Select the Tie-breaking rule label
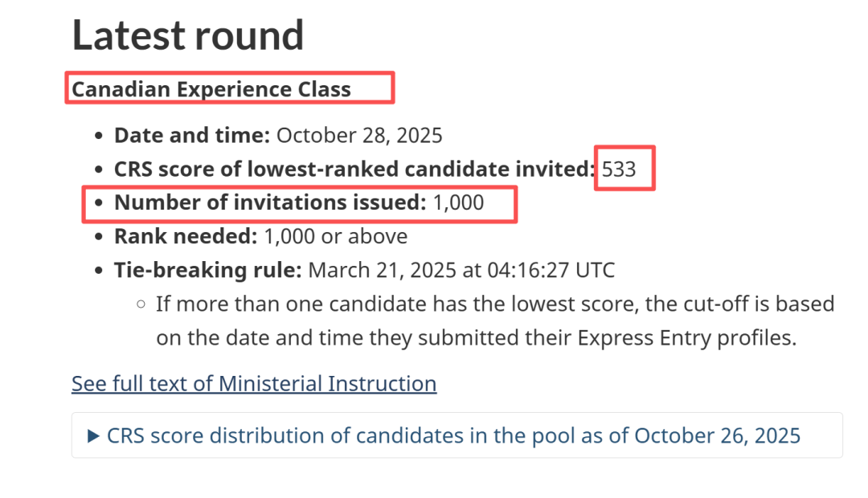The width and height of the screenshot is (868, 498). pyautogui.click(x=207, y=271)
